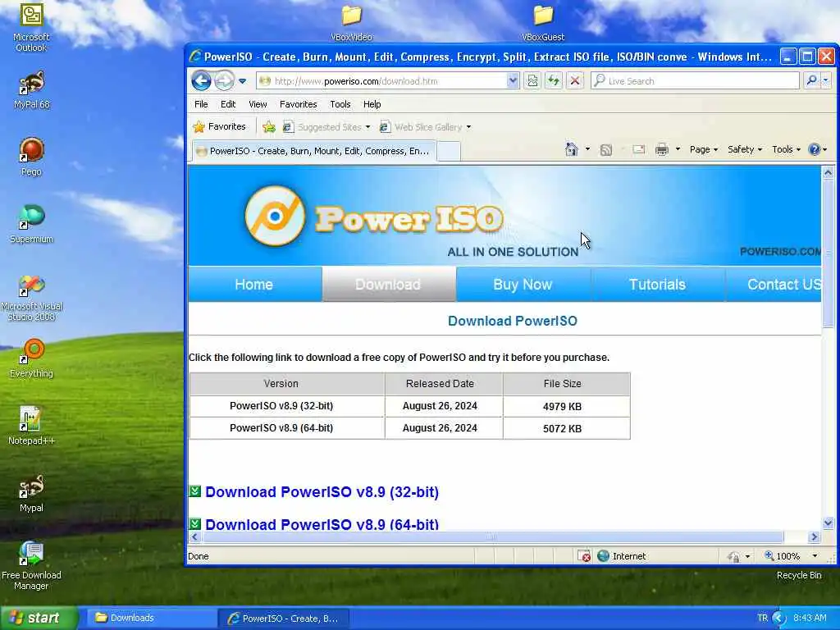Expand the Home icon dropdown arrow
840x630 pixels.
coord(587,149)
